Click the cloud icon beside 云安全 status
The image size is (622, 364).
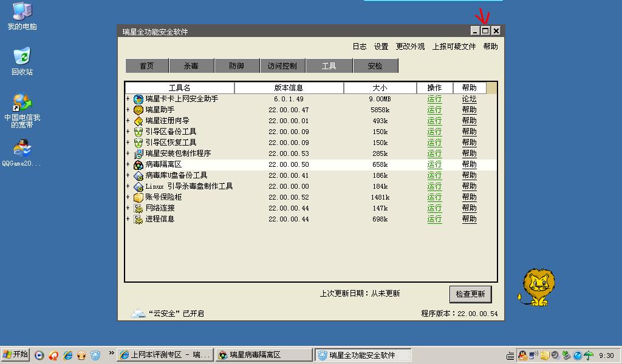[x=138, y=314]
